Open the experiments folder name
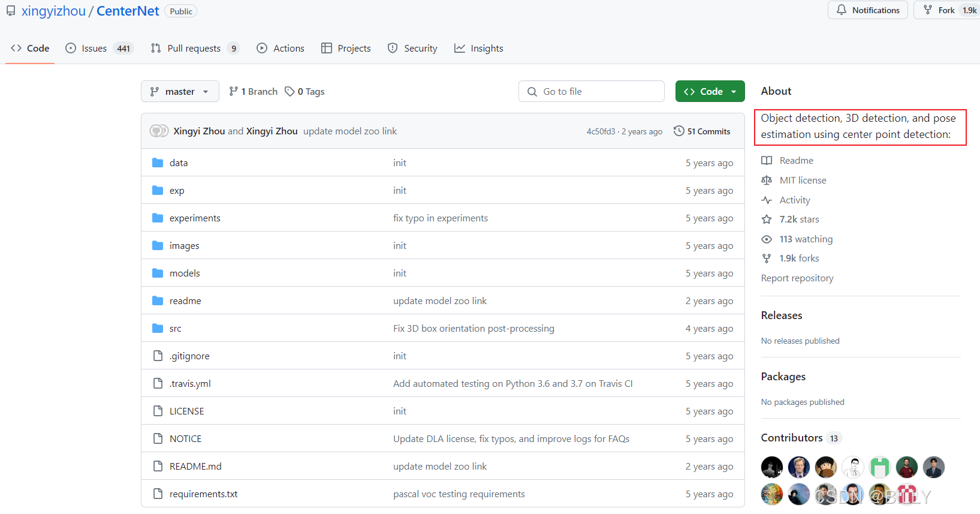This screenshot has height=514, width=980. coord(195,218)
